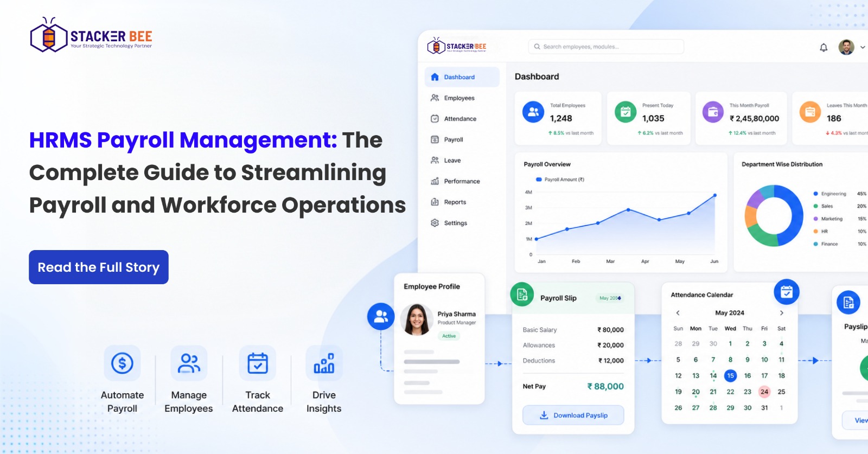868x454 pixels.
Task: Click the May 2024 calendar heading
Action: click(x=730, y=313)
